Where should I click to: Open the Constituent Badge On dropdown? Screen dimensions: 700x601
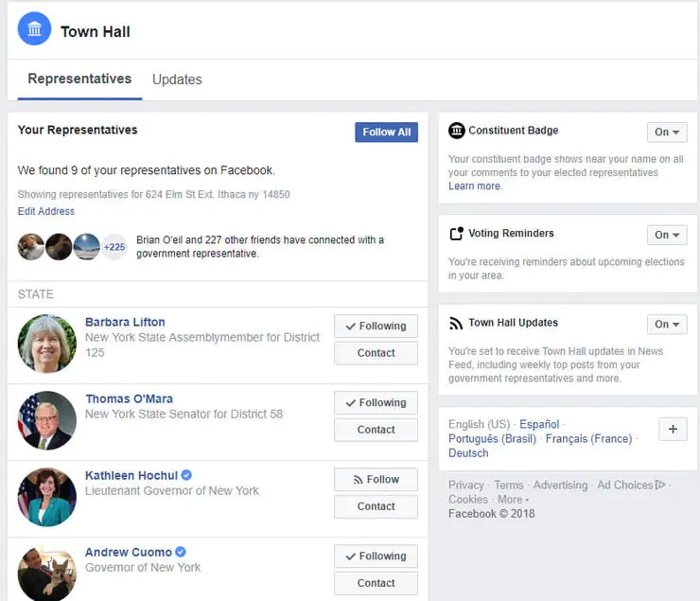(667, 133)
